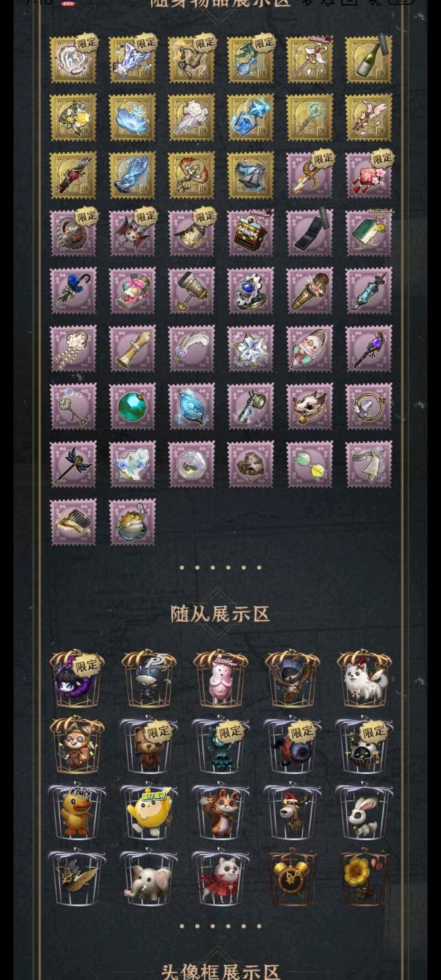Tap the dots below the accessory stamps
441x980 pixels.
pyautogui.click(x=220, y=568)
